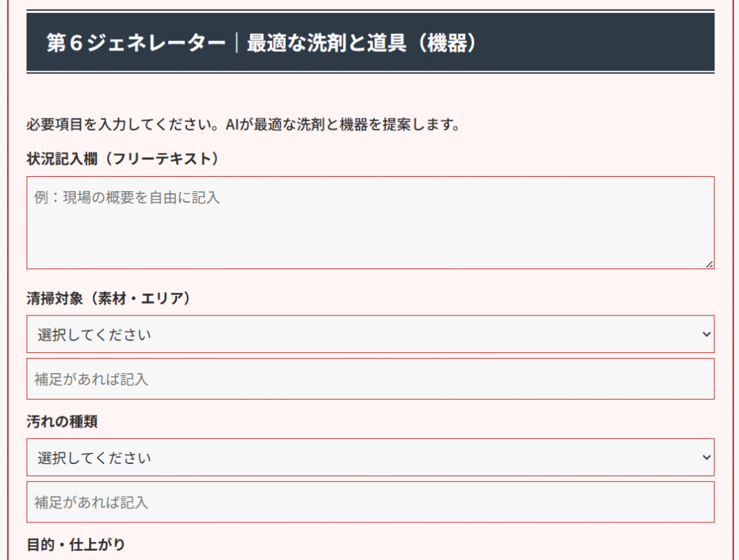Screen dimensions: 739x560
Task: Click the 状況記入欄（フリーテキスト） label
Action: pos(123,159)
